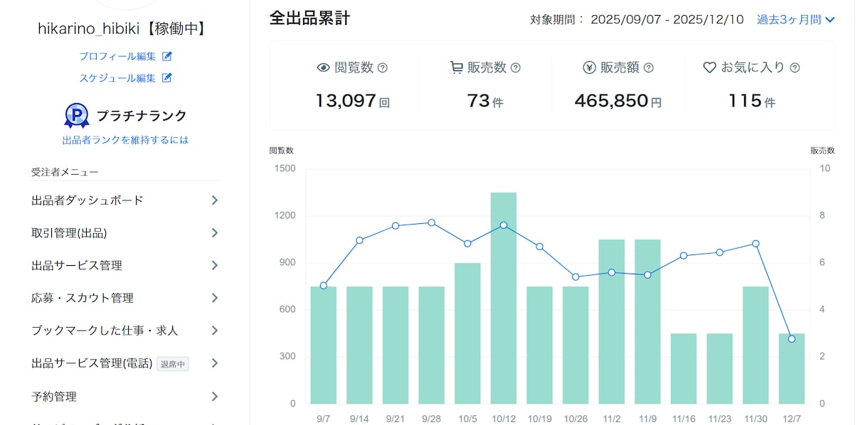Click the tallest bar at 10/12
868x425 pixels.
pyautogui.click(x=504, y=298)
